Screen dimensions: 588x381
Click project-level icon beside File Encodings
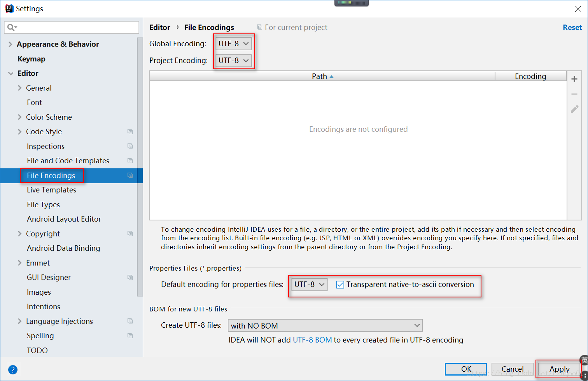click(130, 175)
